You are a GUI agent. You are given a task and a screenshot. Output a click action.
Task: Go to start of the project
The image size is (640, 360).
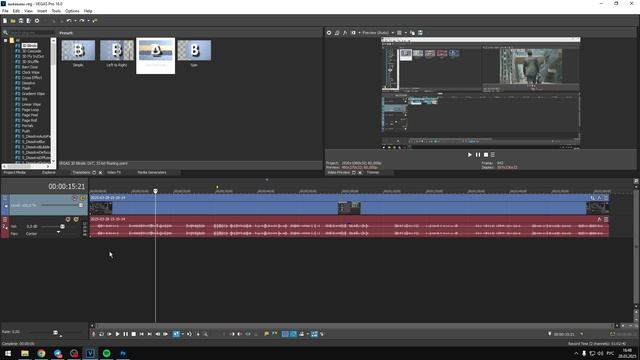142,334
